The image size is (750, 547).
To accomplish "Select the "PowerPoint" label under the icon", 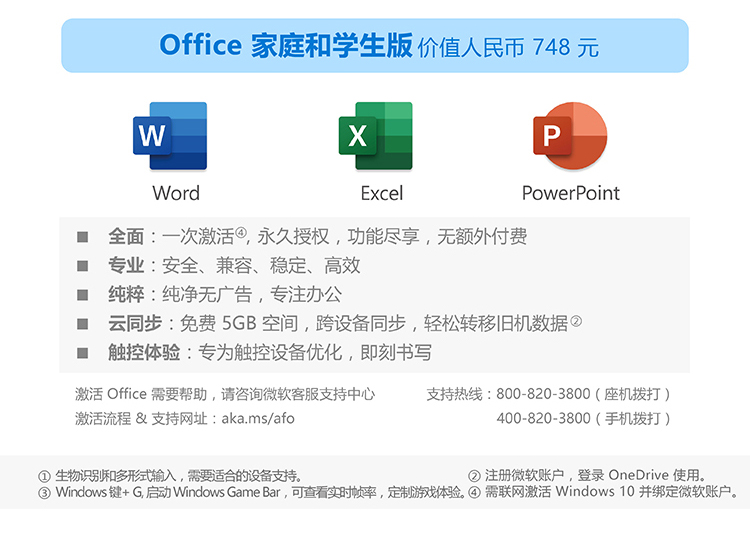I will tap(571, 193).
